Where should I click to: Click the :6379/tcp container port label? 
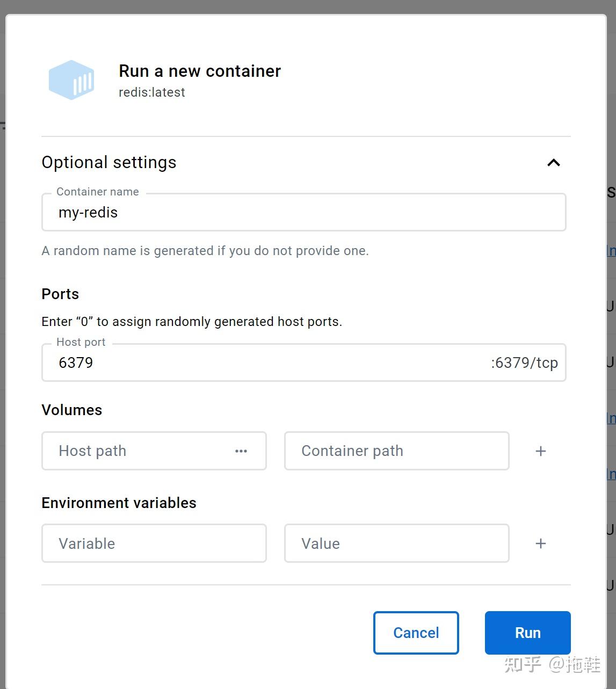pyautogui.click(x=524, y=363)
